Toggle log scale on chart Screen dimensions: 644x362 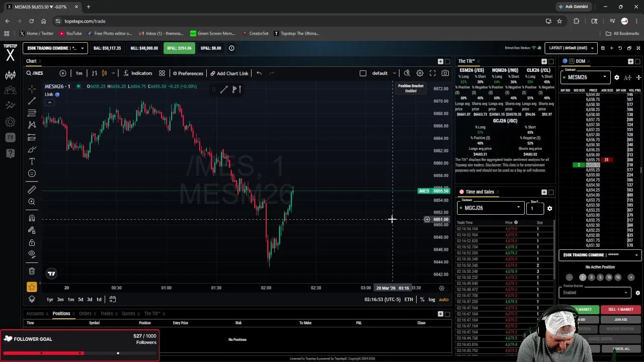432,300
